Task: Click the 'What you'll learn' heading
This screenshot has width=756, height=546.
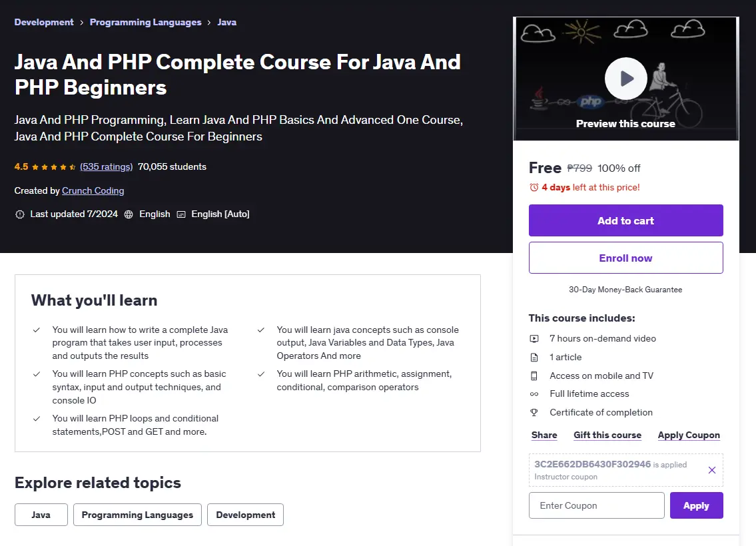Action: click(95, 300)
